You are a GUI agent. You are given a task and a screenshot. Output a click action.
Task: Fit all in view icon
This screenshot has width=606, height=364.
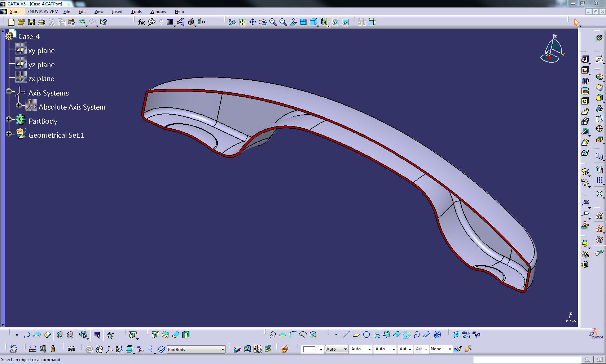(243, 22)
